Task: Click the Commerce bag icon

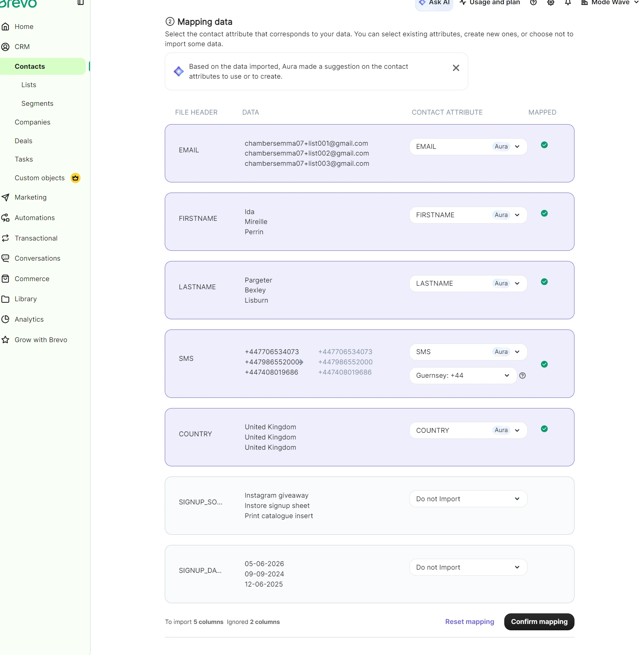Action: [x=5, y=279]
